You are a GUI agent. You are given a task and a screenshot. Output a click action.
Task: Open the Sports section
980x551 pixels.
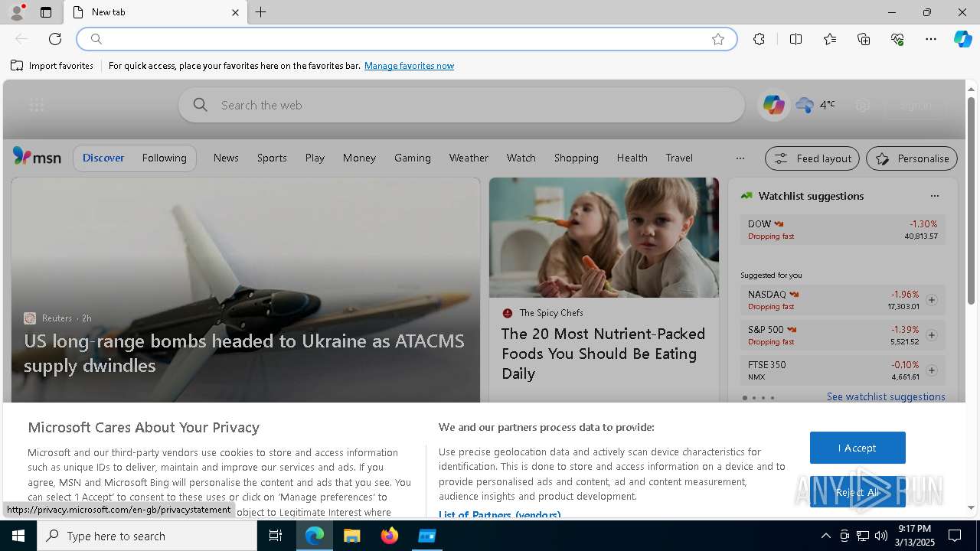pos(272,158)
